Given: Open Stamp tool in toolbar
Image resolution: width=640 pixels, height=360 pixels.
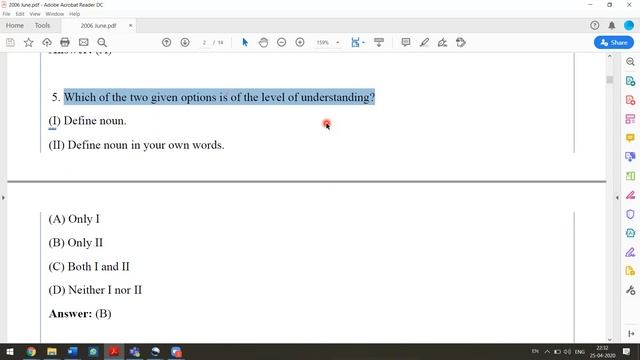Looking at the screenshot, I should tap(461, 42).
